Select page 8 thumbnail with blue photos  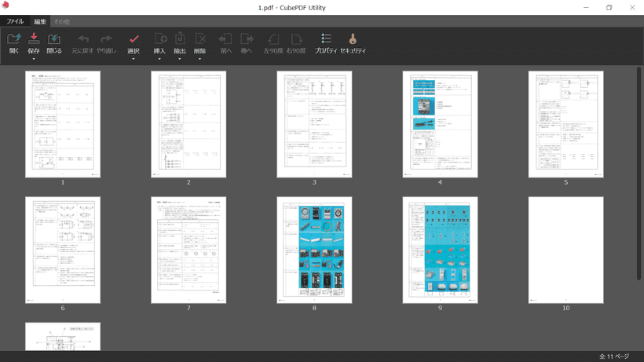pyautogui.click(x=314, y=250)
